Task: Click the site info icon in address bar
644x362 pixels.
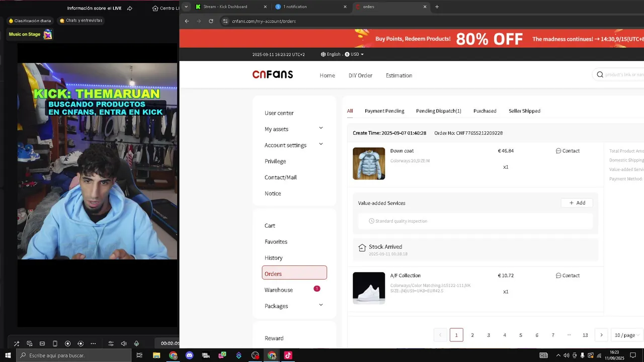Action: (x=225, y=21)
